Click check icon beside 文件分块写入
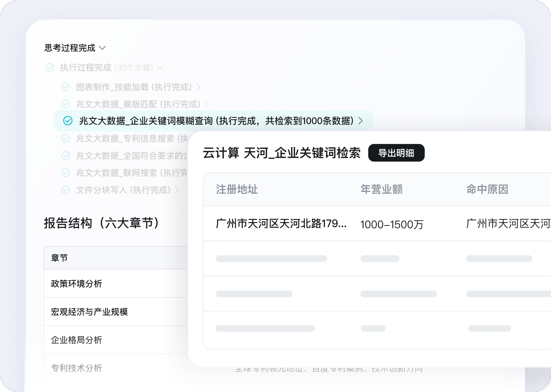551x392 pixels. click(x=66, y=190)
